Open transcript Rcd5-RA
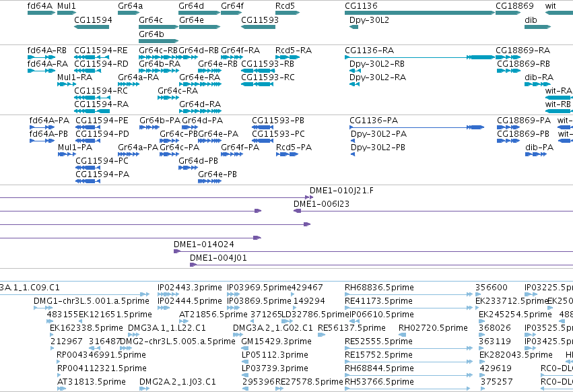 [288, 57]
